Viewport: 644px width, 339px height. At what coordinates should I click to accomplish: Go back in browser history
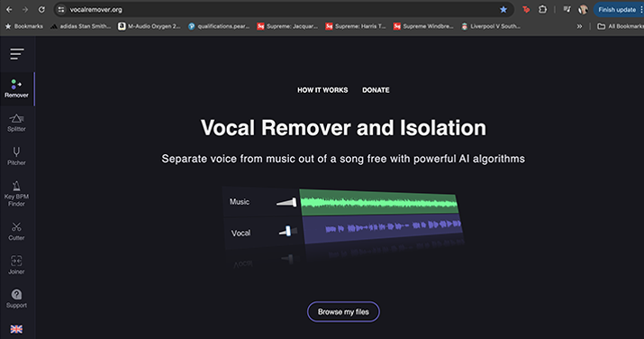(x=9, y=9)
